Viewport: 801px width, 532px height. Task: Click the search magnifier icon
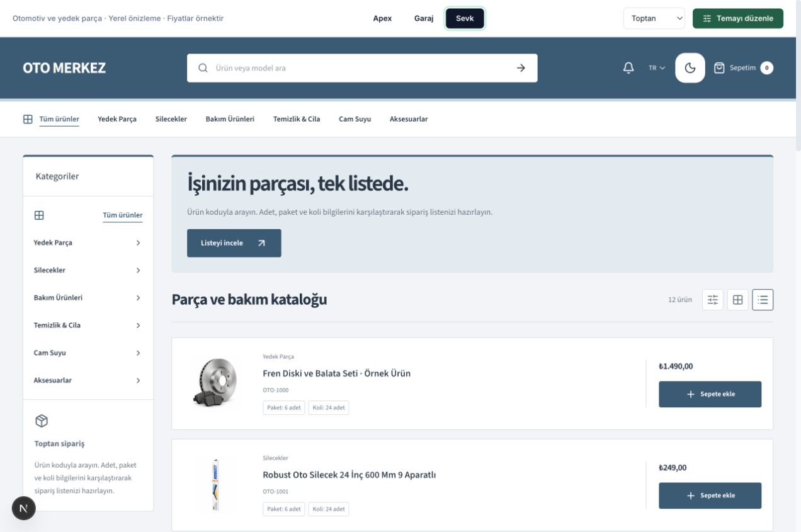pyautogui.click(x=203, y=68)
